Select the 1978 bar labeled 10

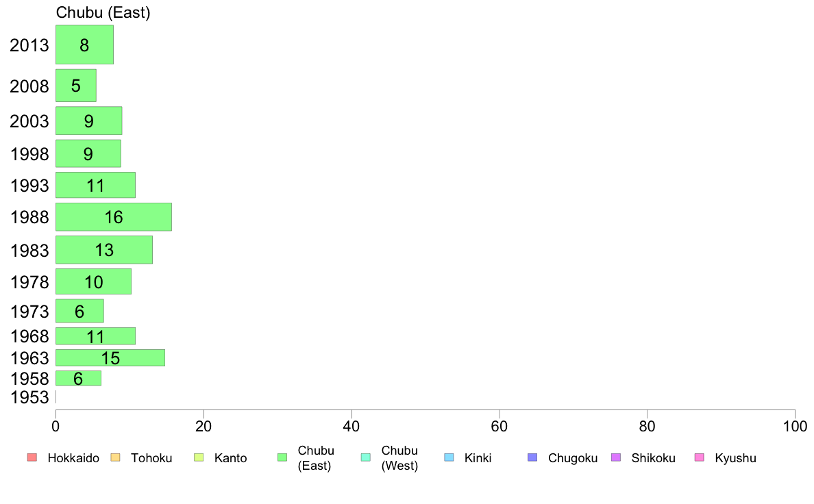[x=93, y=281]
